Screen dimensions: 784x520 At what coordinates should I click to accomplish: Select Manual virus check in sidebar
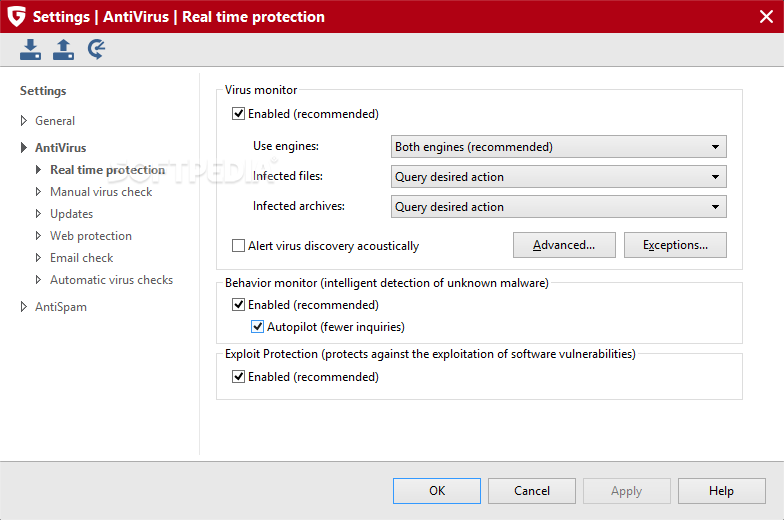(101, 192)
